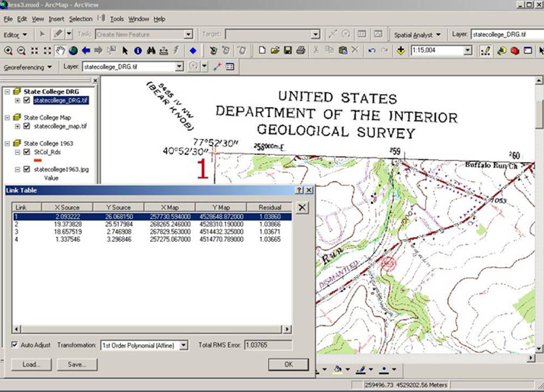
Task: Collapse the State College 1963 data frame
Action: click(7, 143)
